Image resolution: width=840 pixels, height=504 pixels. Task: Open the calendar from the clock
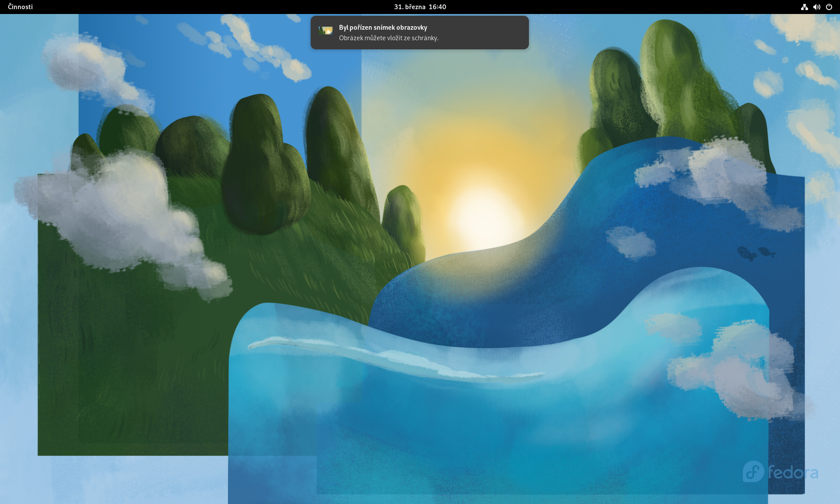click(x=420, y=7)
